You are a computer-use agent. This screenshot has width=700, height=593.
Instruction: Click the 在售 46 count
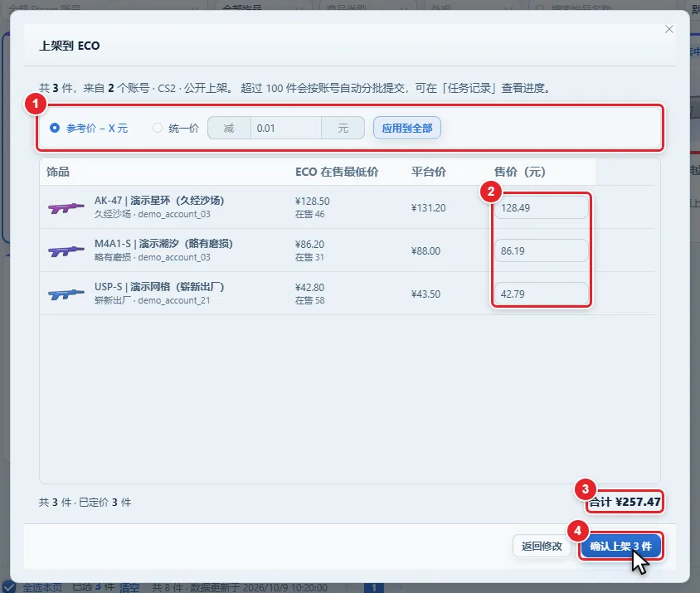(309, 214)
